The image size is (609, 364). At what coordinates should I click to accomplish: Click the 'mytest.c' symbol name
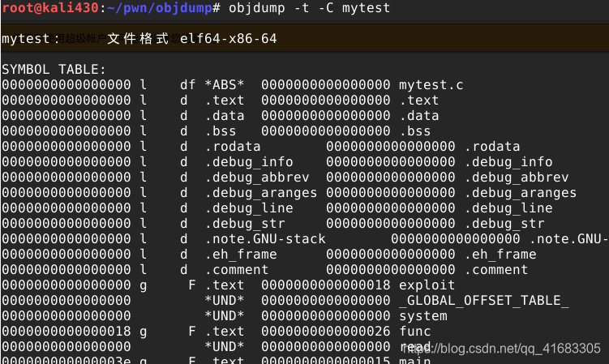pyautogui.click(x=431, y=84)
